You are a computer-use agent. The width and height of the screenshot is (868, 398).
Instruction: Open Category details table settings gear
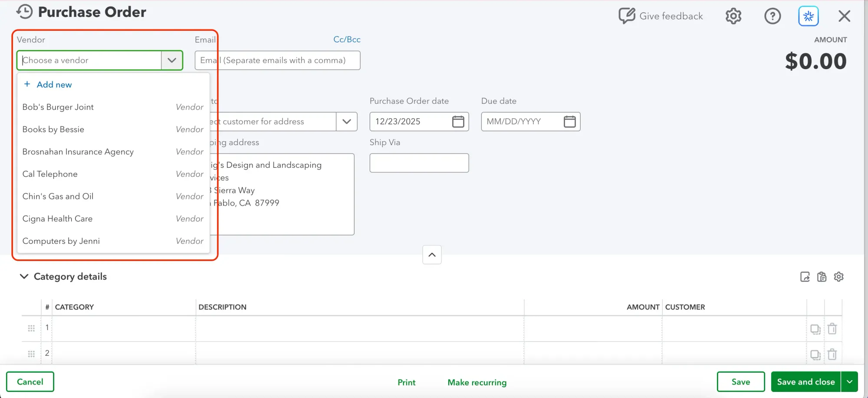(838, 277)
